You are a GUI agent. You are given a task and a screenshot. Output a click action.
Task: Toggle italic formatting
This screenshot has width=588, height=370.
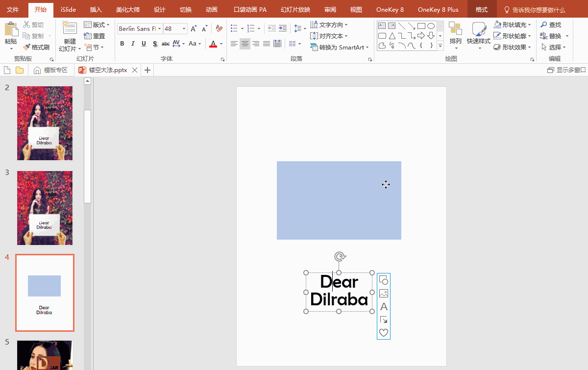[x=133, y=44]
